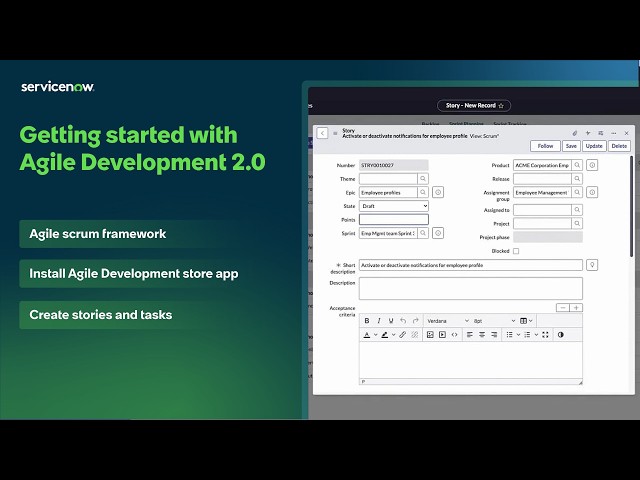Click the Follow button
640x480 pixels.
(x=545, y=146)
